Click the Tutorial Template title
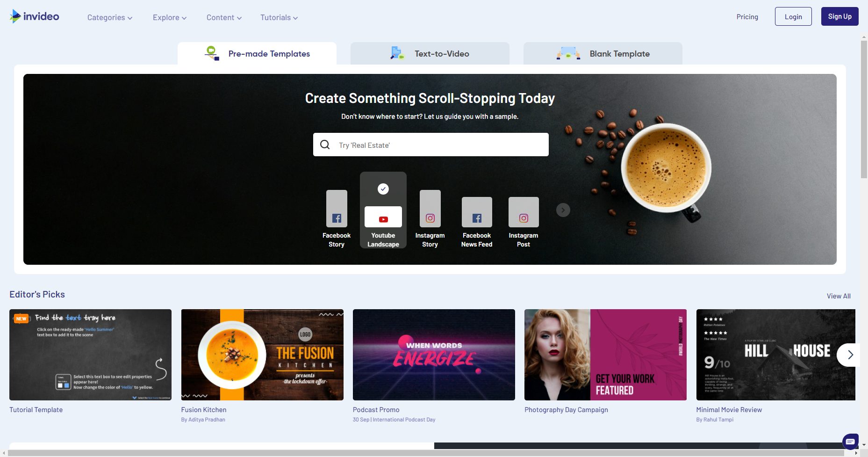The image size is (868, 457). click(36, 410)
